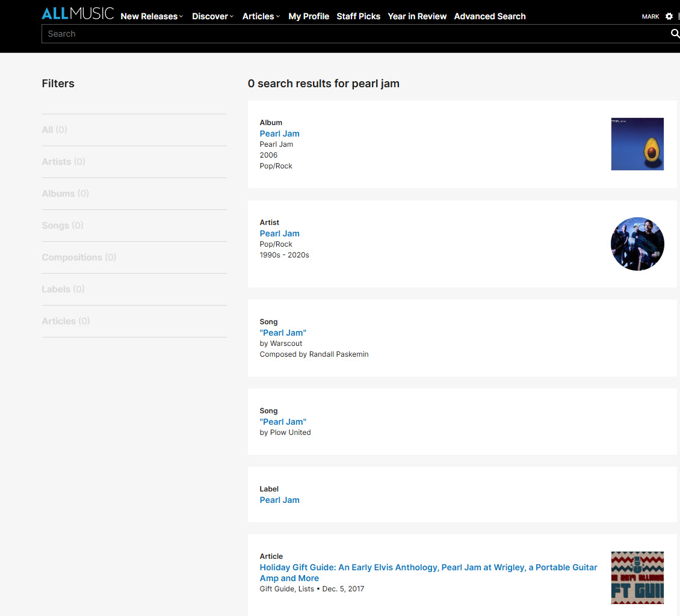Open settings via the gear icon

click(x=669, y=17)
